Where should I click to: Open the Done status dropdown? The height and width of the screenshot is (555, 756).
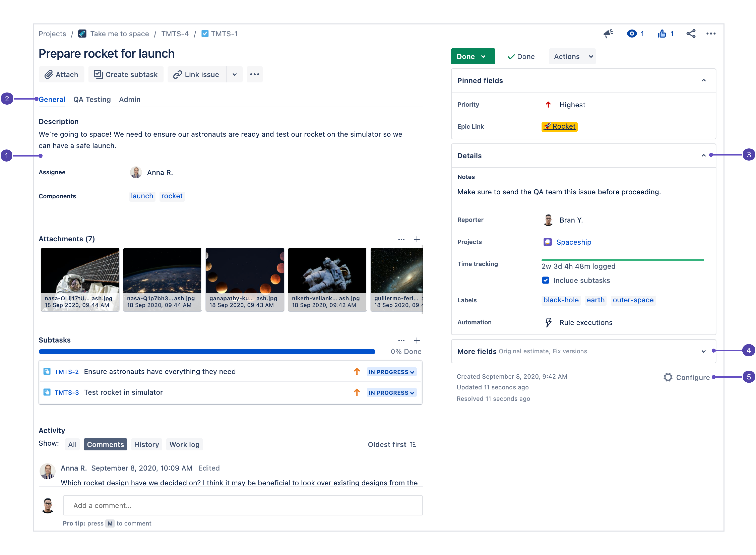coord(472,56)
